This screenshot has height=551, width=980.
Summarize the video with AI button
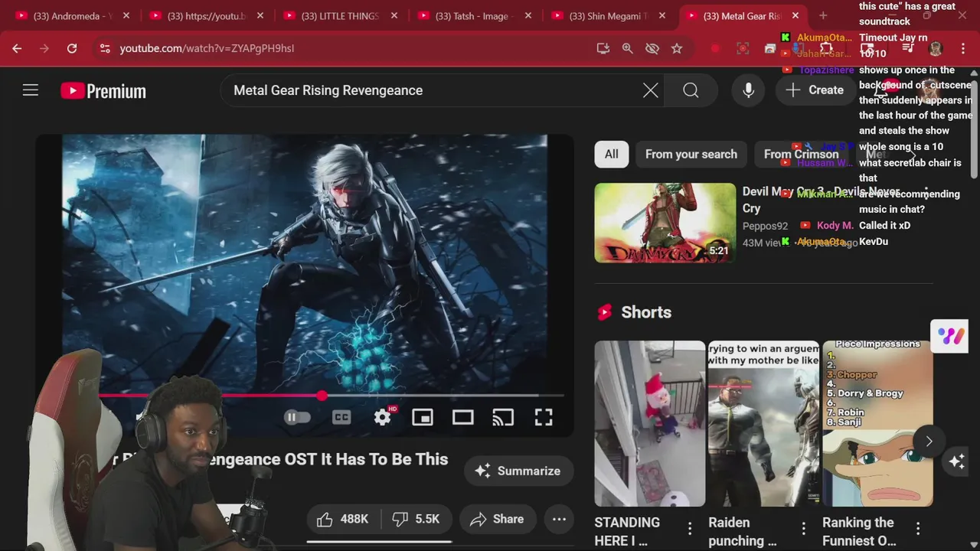click(x=518, y=471)
